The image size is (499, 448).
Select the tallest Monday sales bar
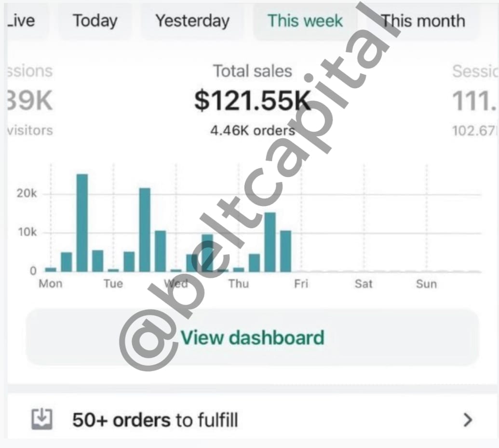coord(82,223)
